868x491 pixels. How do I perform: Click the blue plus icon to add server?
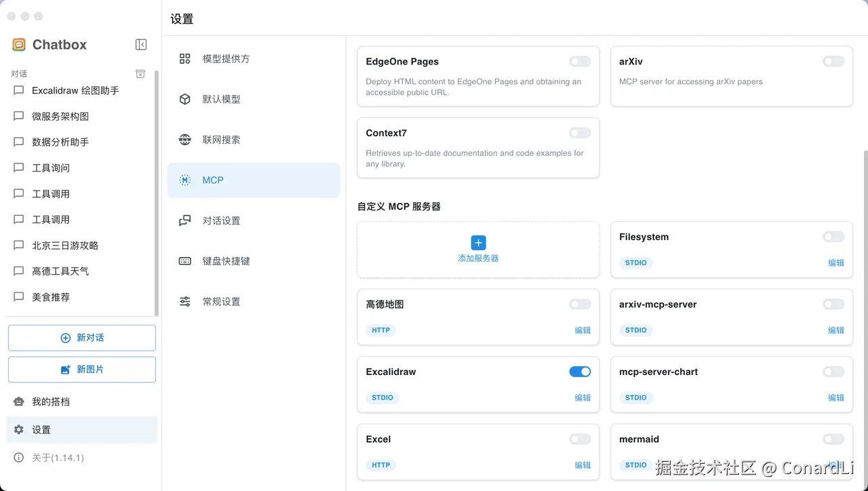478,243
